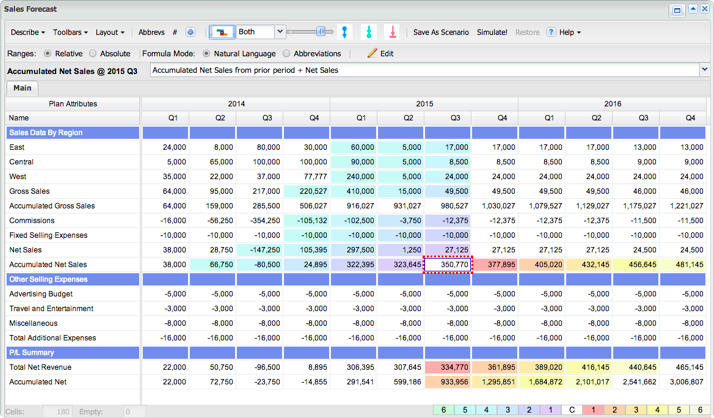Select the highlighted cell 350,770
714x418 pixels.
point(448,265)
